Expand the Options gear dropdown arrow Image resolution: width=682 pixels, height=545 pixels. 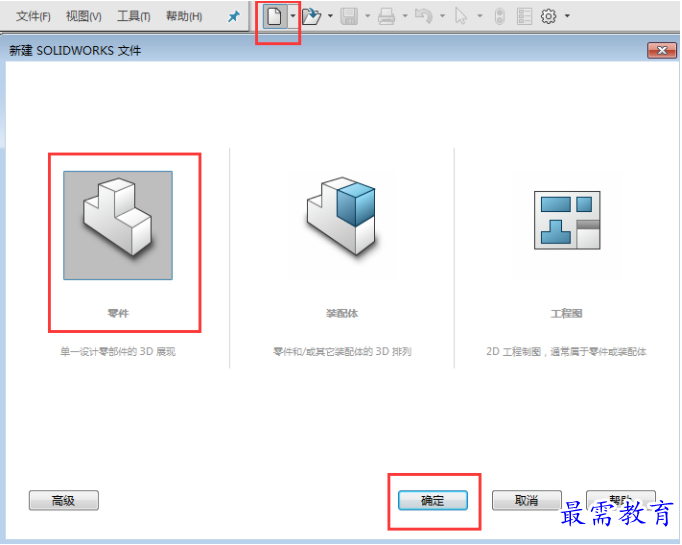[x=567, y=17]
